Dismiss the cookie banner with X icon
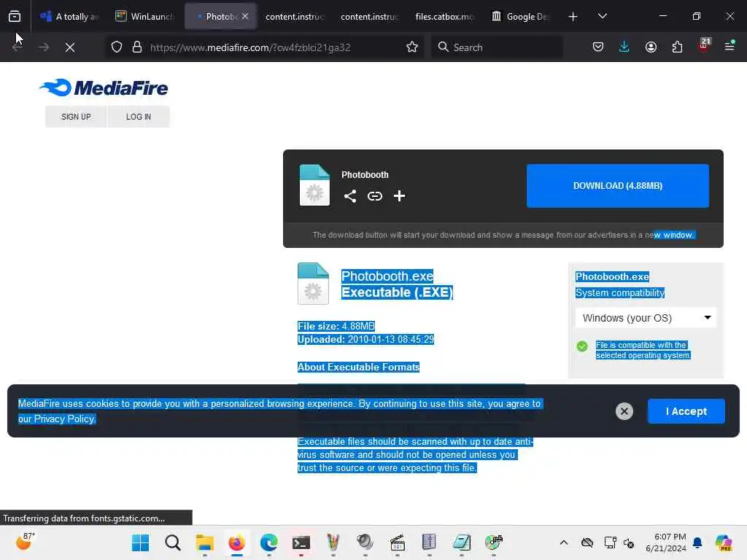The height and width of the screenshot is (560, 747). pos(624,411)
